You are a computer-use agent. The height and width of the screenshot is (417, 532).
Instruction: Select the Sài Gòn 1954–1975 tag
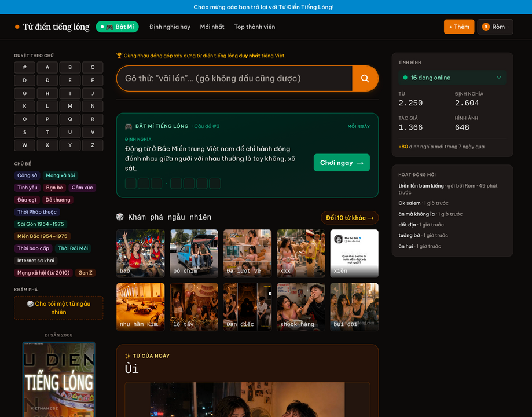[x=41, y=224]
